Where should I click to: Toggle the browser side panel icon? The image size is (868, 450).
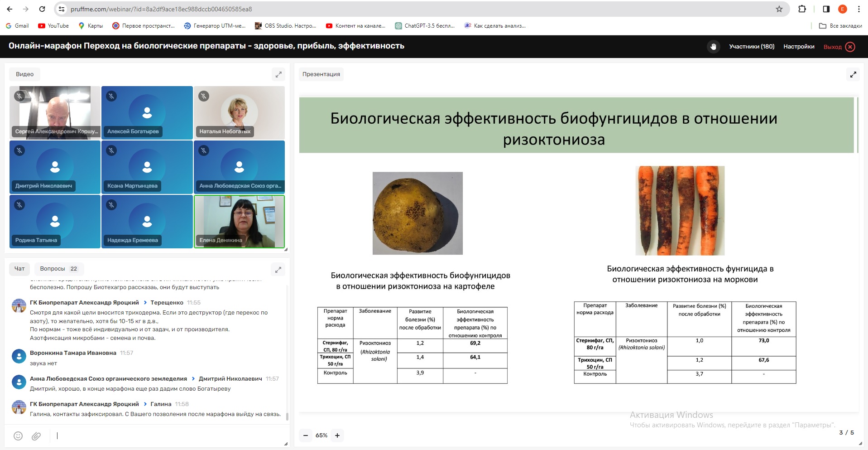(826, 9)
